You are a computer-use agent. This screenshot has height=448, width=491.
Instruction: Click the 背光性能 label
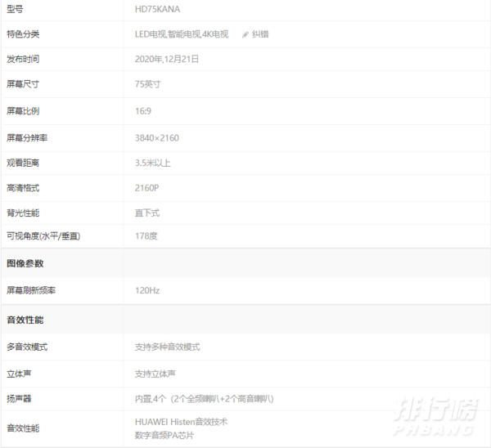click(x=23, y=213)
